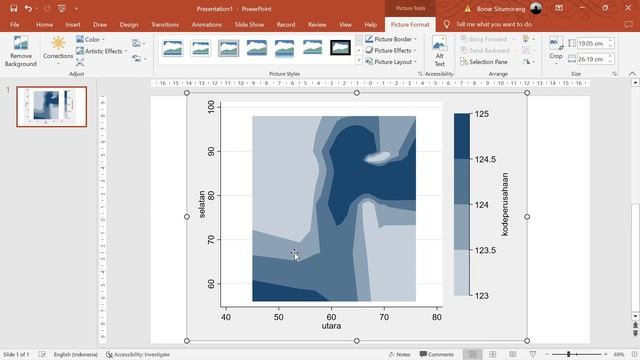Switch to Slide Sorter view

493,354
